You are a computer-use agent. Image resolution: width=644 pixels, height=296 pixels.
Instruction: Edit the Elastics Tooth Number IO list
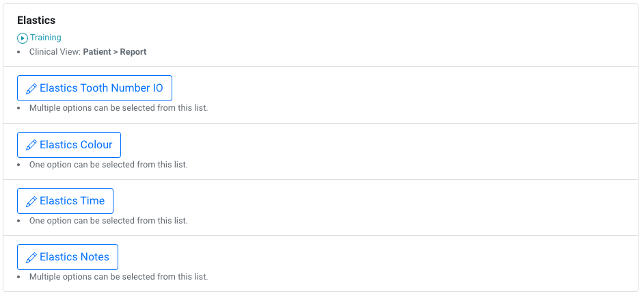94,88
